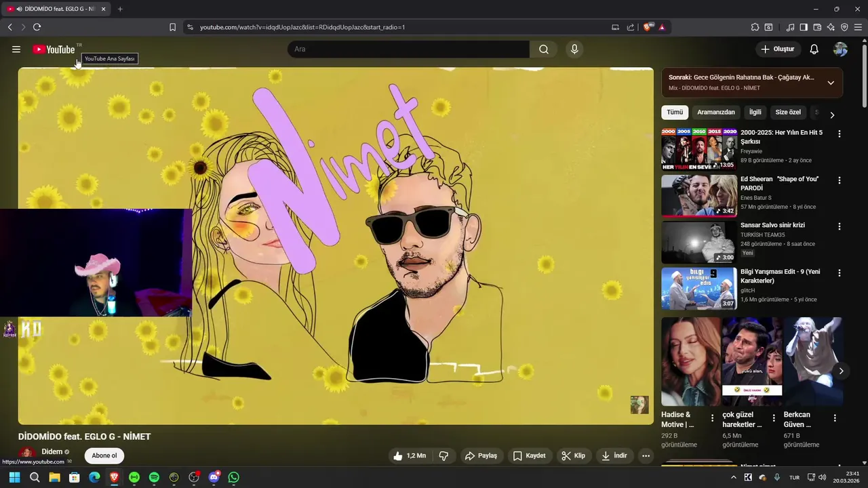Open options for çok güzel hareketler short

[774, 418]
